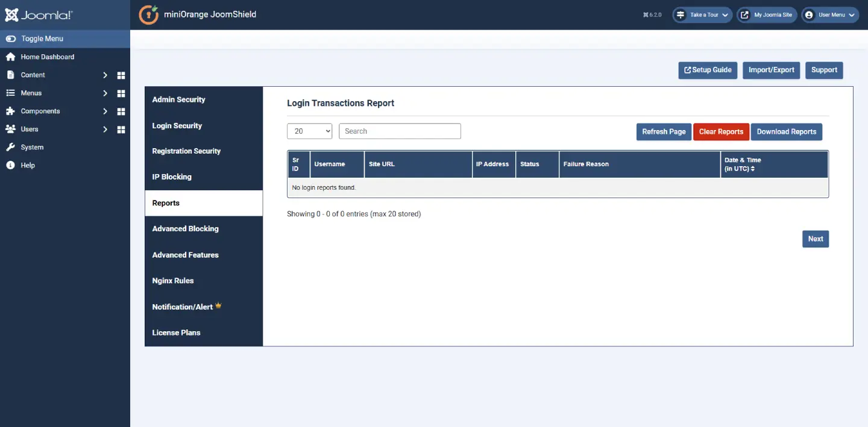This screenshot has width=868, height=427.
Task: Click the Support button
Action: pyautogui.click(x=824, y=70)
